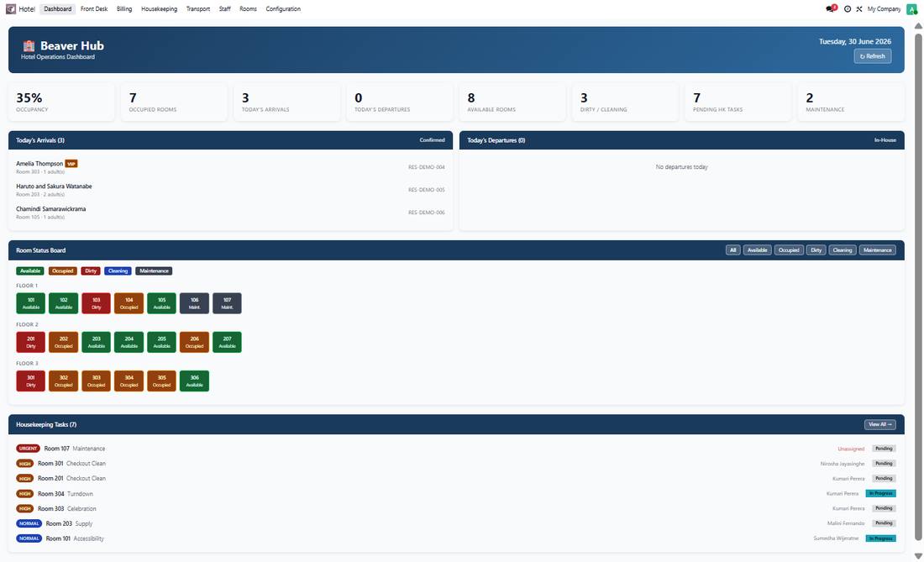Screen dimensions: 924x562
Task: Select room 204 tile
Action: (x=129, y=342)
